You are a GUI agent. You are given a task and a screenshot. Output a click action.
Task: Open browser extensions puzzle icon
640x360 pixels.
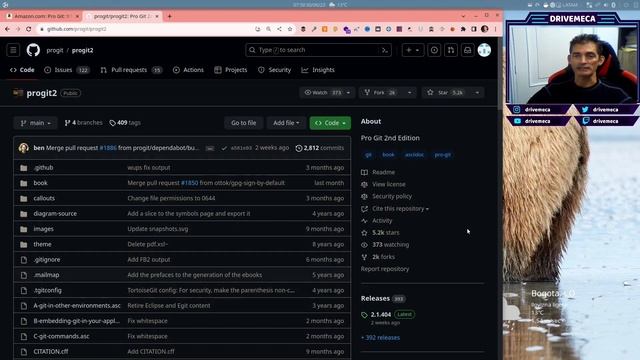click(463, 29)
